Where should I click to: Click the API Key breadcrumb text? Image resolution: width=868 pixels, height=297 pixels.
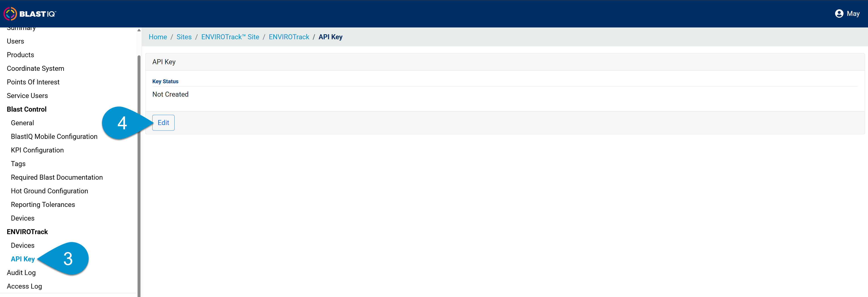(x=330, y=37)
